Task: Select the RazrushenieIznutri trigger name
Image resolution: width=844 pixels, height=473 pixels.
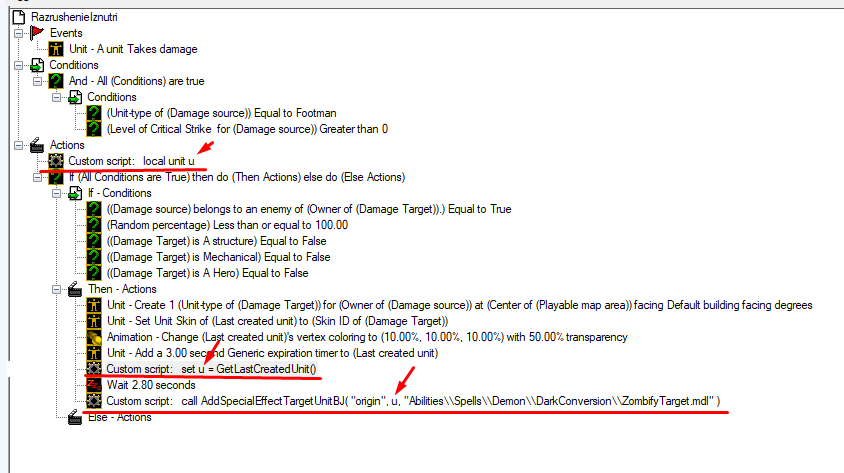Action: point(74,17)
